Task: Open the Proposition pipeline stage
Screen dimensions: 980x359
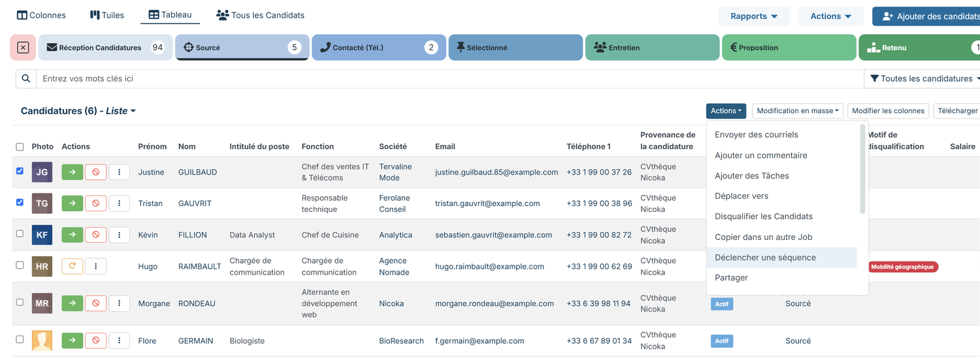Action: click(789, 48)
